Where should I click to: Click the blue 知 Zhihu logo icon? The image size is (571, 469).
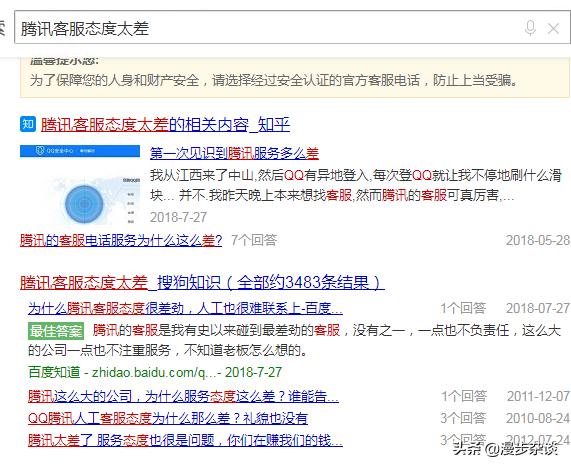pyautogui.click(x=28, y=124)
